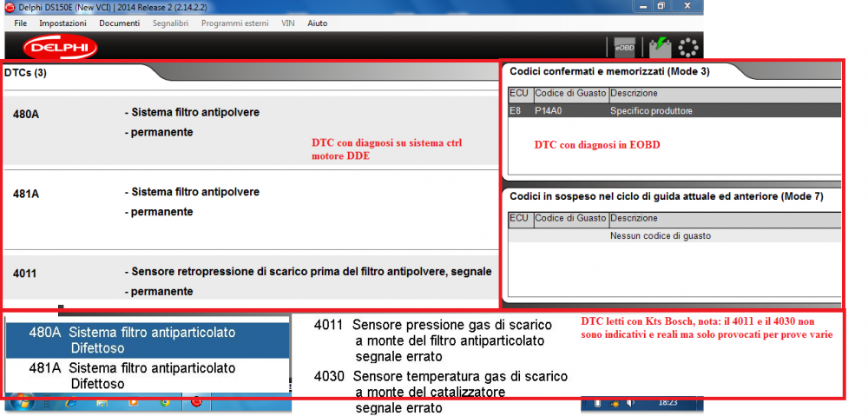Click the eOBD icon in the toolbar
The height and width of the screenshot is (416, 868).
point(623,46)
